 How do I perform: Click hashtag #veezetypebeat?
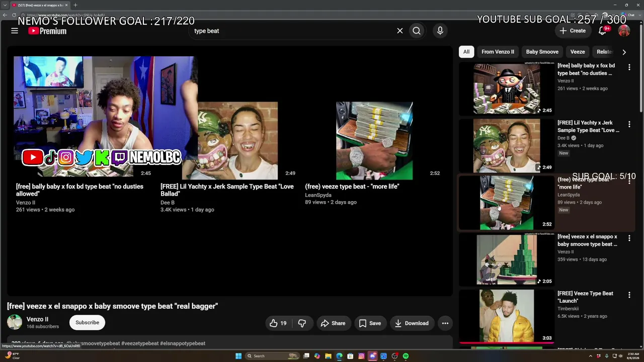tap(140, 343)
